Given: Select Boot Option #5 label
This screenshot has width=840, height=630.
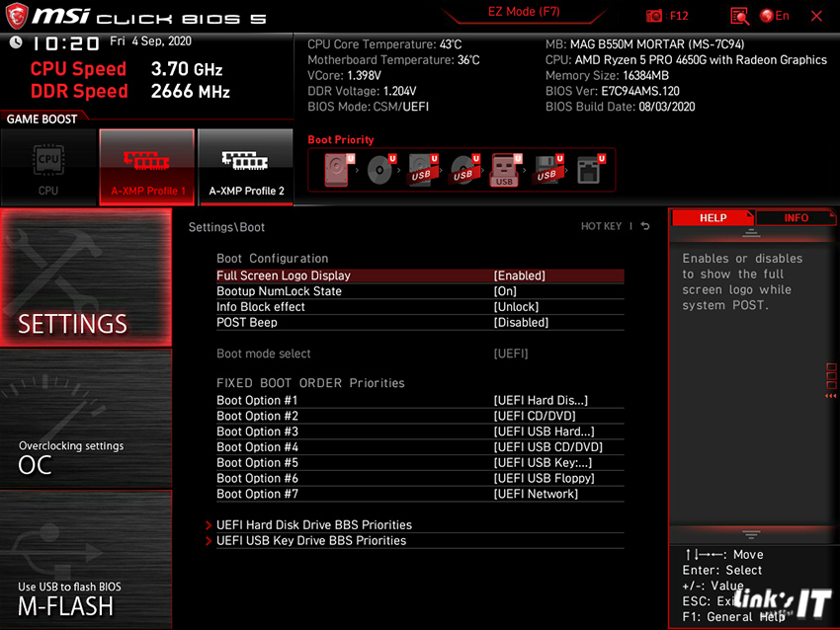Looking at the screenshot, I should tap(257, 462).
